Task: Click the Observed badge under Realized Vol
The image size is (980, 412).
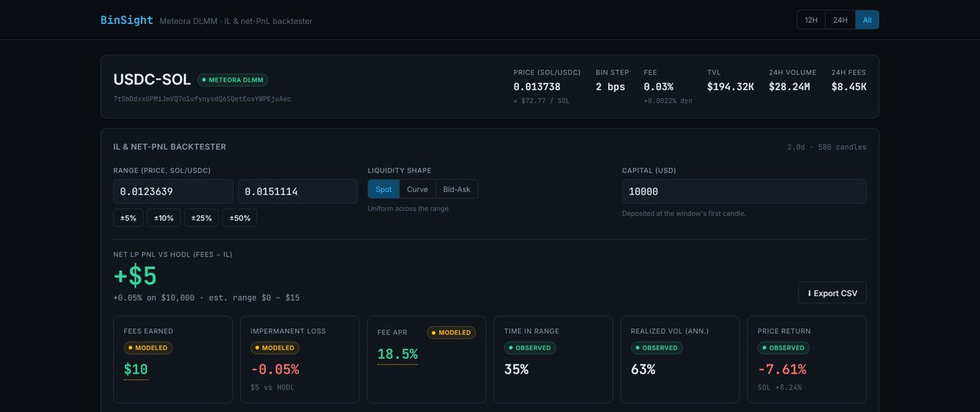Action: click(657, 347)
